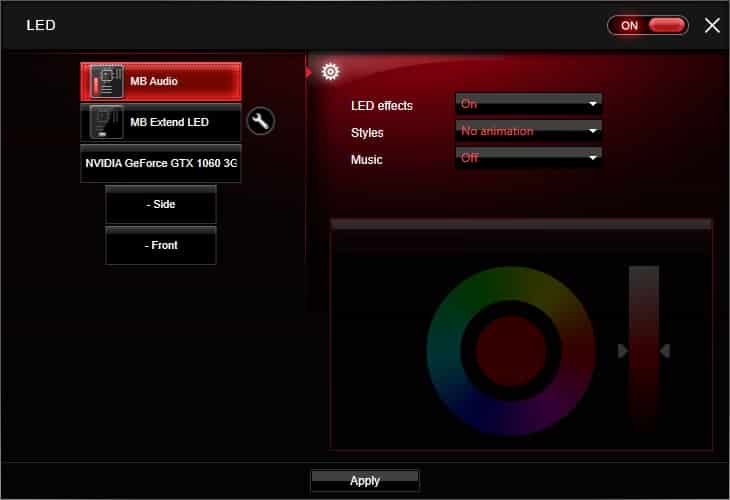Open the Styles dropdown showing No animation
The width and height of the screenshot is (730, 500).
pos(528,131)
